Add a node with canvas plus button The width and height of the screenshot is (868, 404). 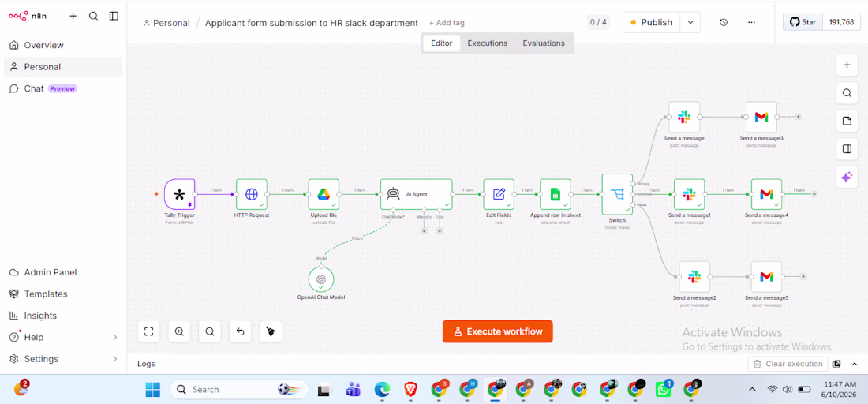(x=847, y=65)
